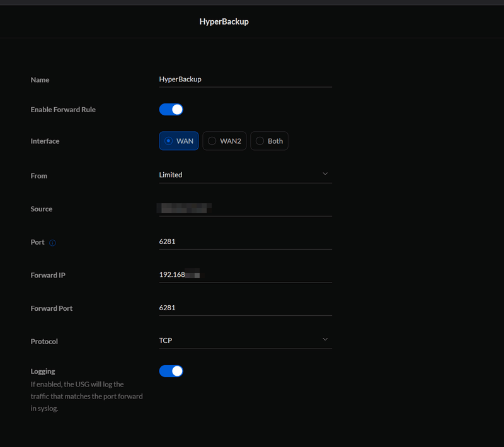Click the Source label
504x447 pixels.
[x=41, y=209]
